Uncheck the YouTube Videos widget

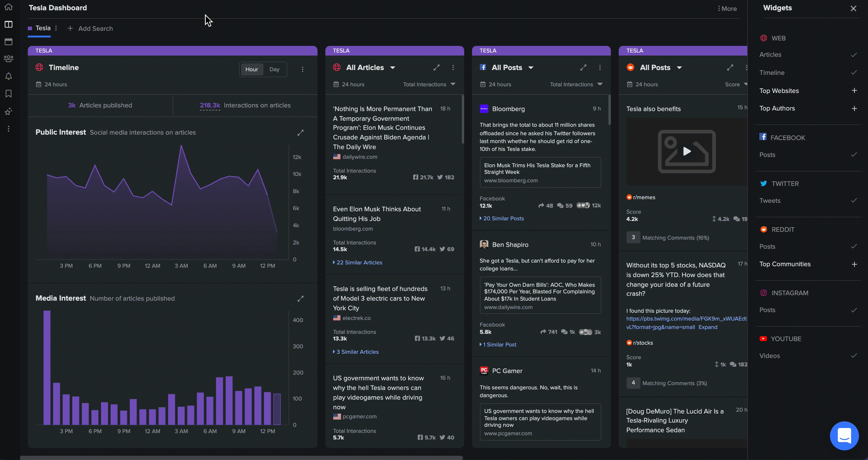854,356
